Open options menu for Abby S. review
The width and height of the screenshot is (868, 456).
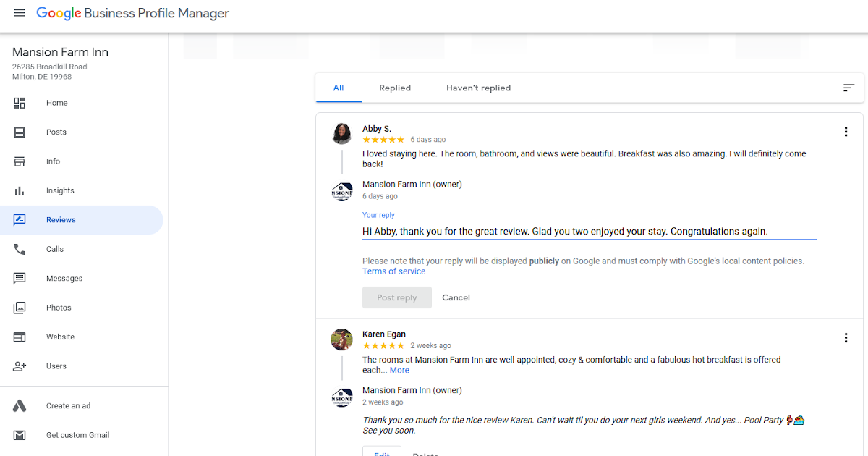846,132
